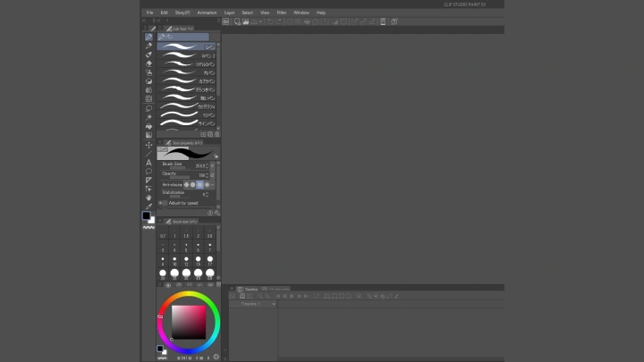Open Clip Studio Assets swirl icon
The height and width of the screenshot is (362, 644).
click(x=225, y=21)
